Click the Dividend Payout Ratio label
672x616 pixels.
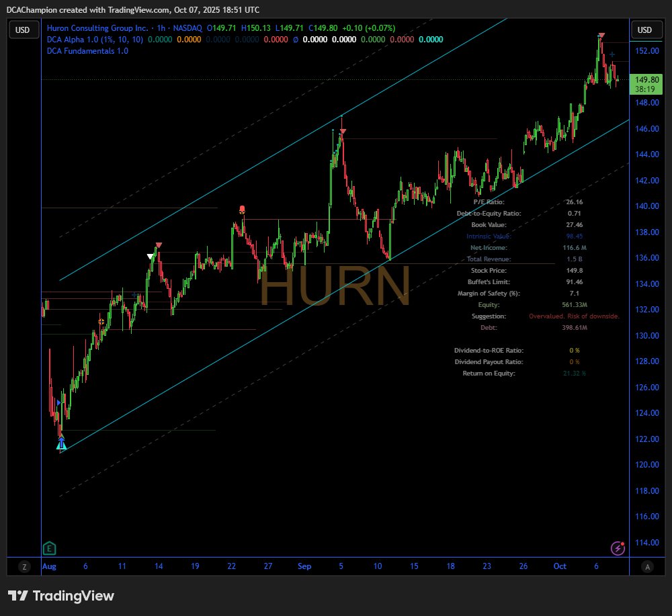[489, 362]
